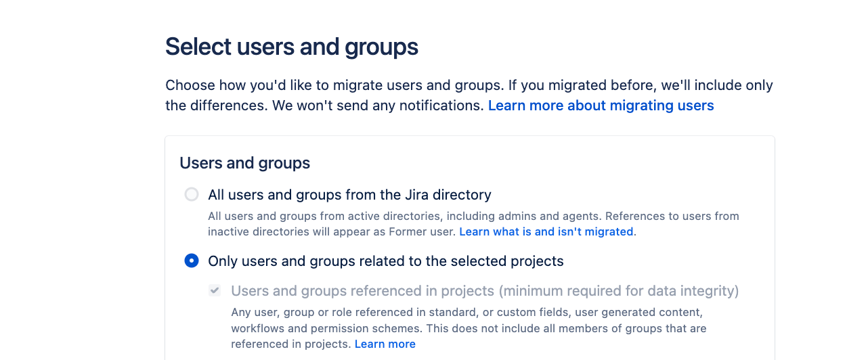Open Learn more about migrating users link
This screenshot has height=360, width=868.
pos(601,106)
